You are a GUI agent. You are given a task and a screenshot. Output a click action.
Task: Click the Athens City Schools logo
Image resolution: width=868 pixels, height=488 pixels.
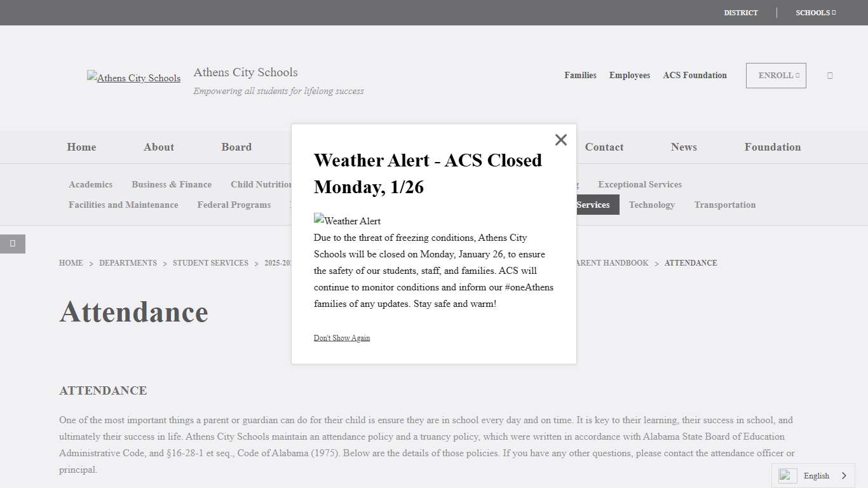point(133,78)
